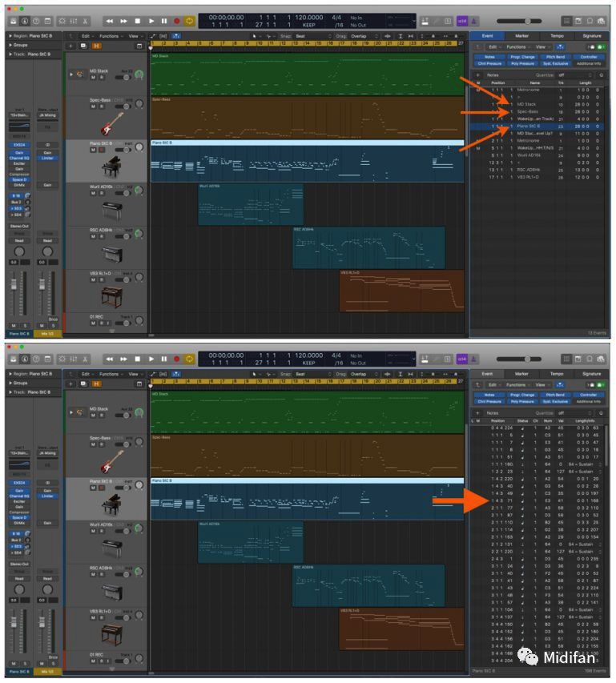Viewport: 616px width, 683px height.
Task: Open Snap Beat dropdown in top window
Action: pyautogui.click(x=311, y=36)
